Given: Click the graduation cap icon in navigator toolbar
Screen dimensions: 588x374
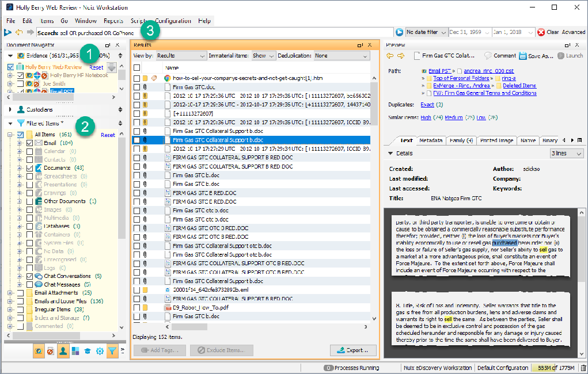Looking at the screenshot, I should click(x=87, y=351).
